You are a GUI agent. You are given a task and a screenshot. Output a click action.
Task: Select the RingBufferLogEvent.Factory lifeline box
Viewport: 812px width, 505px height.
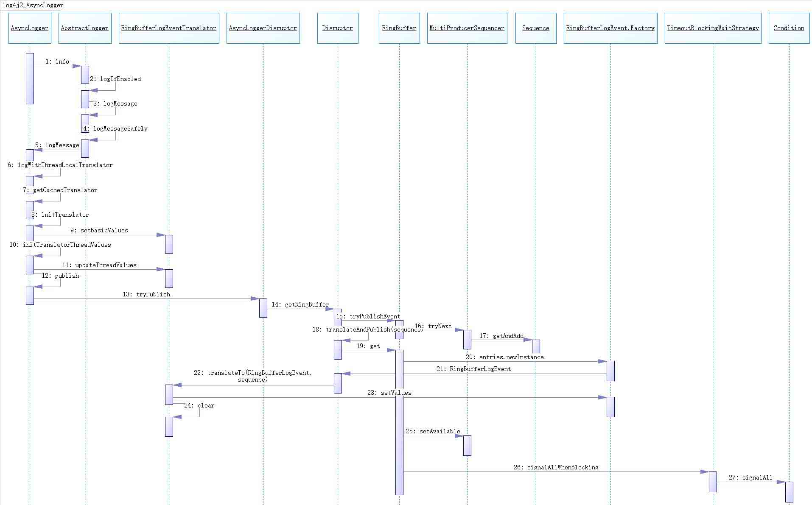(610, 28)
